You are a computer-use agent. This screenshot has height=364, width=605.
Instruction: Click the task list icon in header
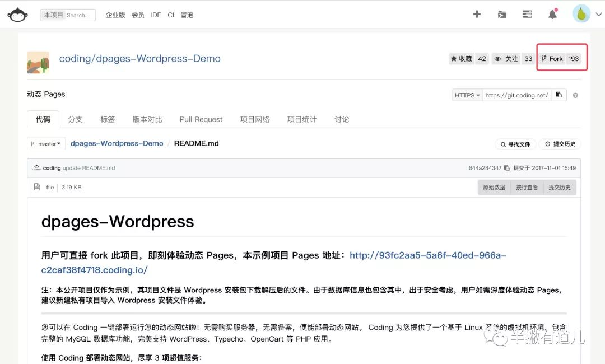point(527,15)
